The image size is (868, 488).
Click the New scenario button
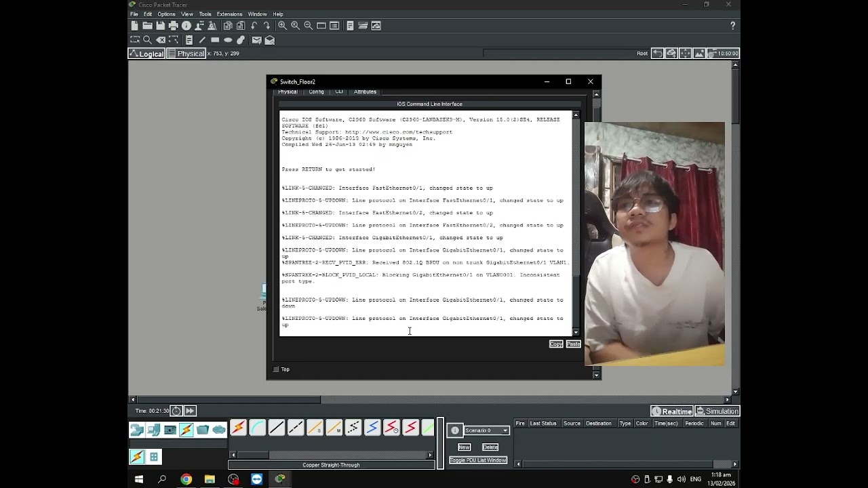tap(464, 447)
